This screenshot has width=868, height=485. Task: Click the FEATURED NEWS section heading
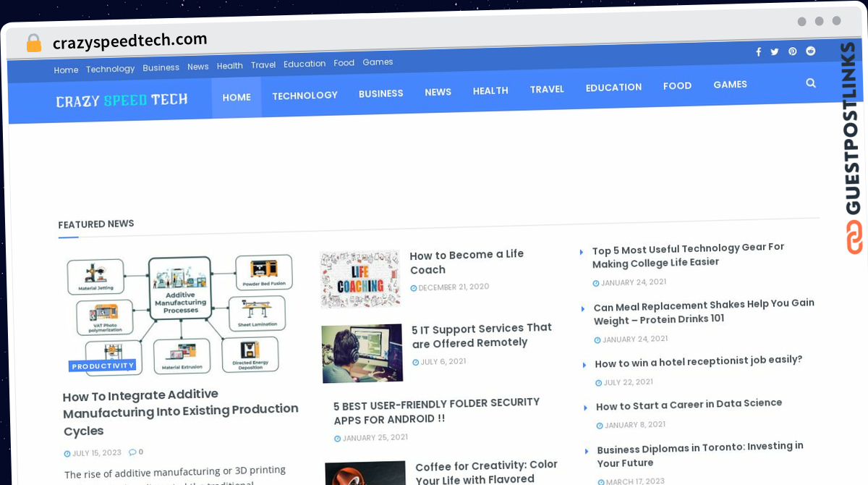click(x=96, y=224)
